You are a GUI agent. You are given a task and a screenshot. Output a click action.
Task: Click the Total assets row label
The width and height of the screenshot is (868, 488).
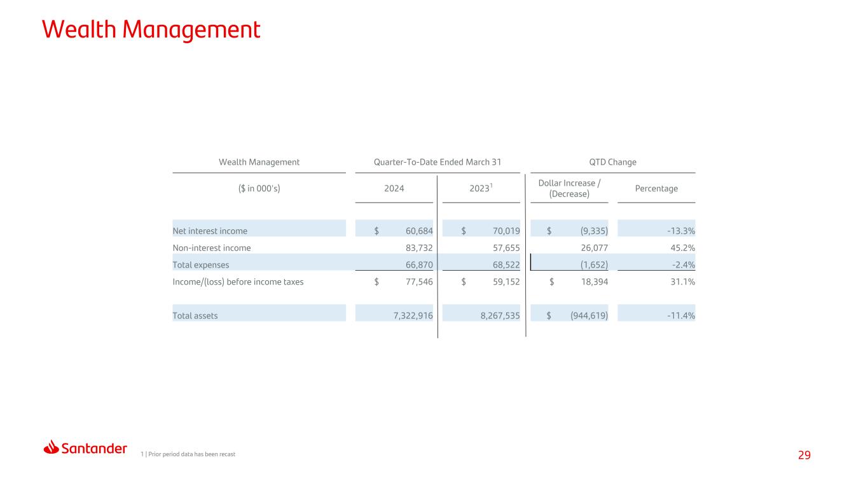[x=195, y=315]
